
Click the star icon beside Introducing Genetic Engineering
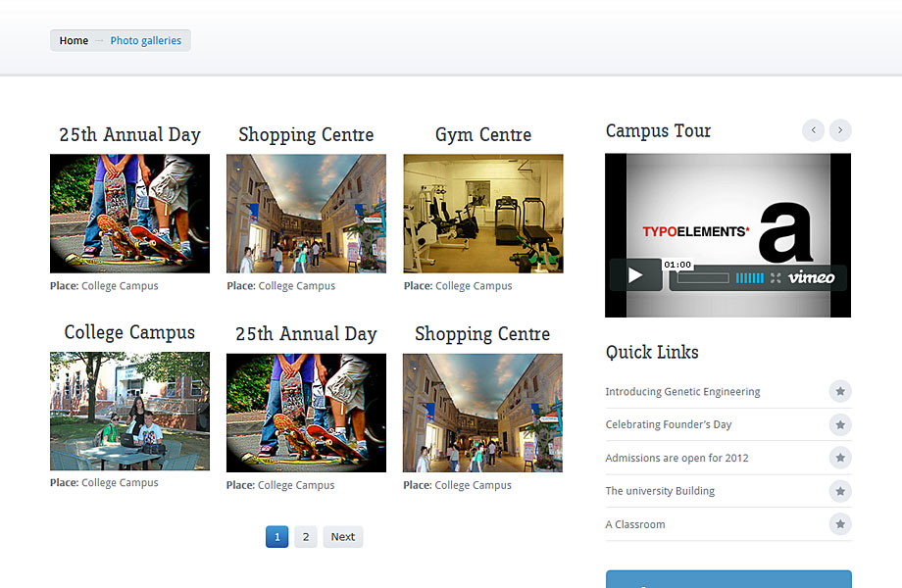840,391
